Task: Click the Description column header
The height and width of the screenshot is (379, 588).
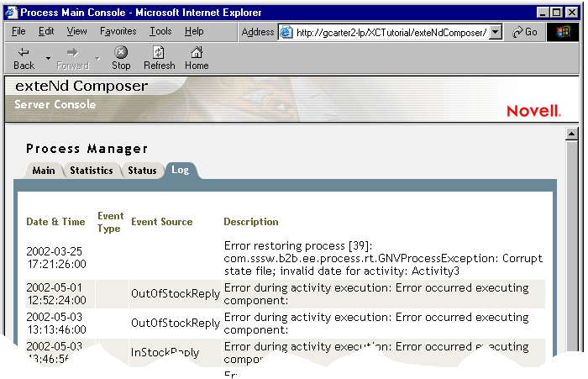Action: tap(251, 222)
